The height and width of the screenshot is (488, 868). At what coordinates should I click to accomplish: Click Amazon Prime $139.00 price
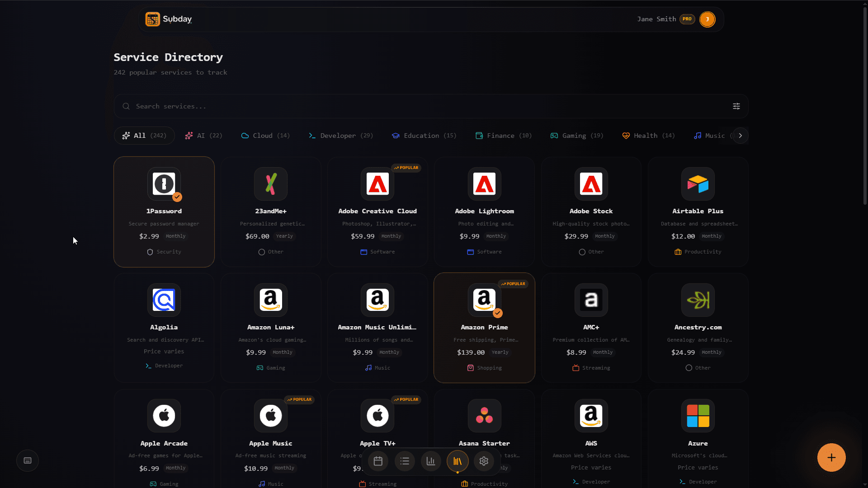[x=471, y=352]
